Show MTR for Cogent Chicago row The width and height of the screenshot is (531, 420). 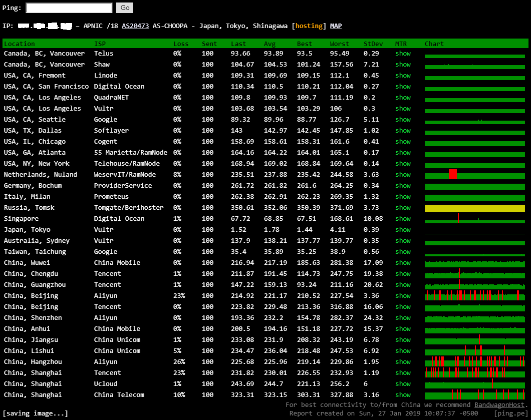(403, 142)
